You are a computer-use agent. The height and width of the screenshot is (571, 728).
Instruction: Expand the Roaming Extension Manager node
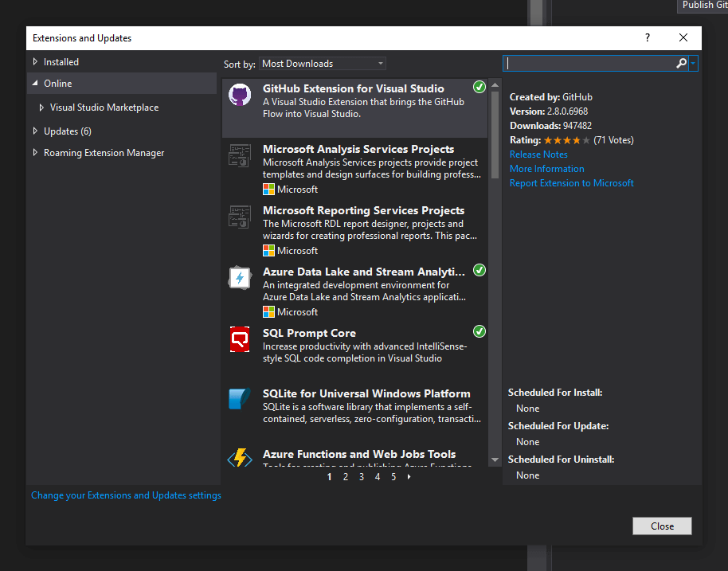(35, 152)
